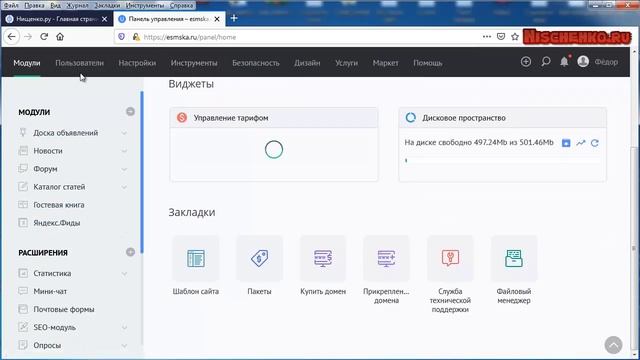The width and height of the screenshot is (640, 360).
Task: Click the Дисковое пространство widget icon
Action: click(x=411, y=118)
